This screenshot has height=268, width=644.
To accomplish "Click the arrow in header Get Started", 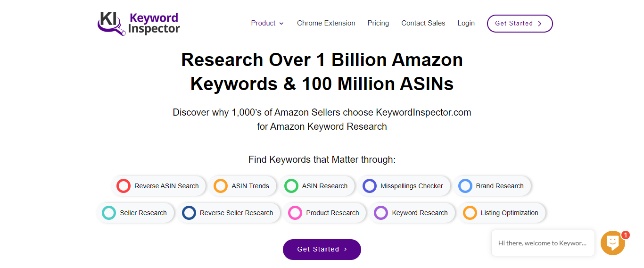I will pos(540,24).
